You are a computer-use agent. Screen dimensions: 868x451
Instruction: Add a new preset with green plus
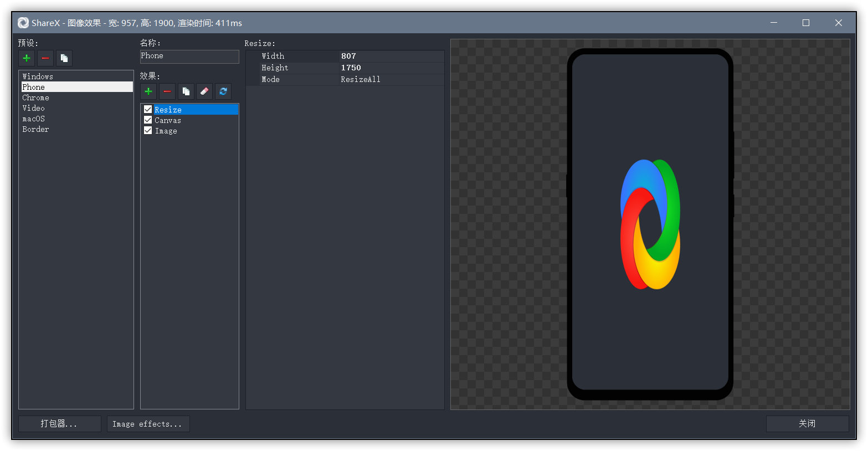[27, 58]
